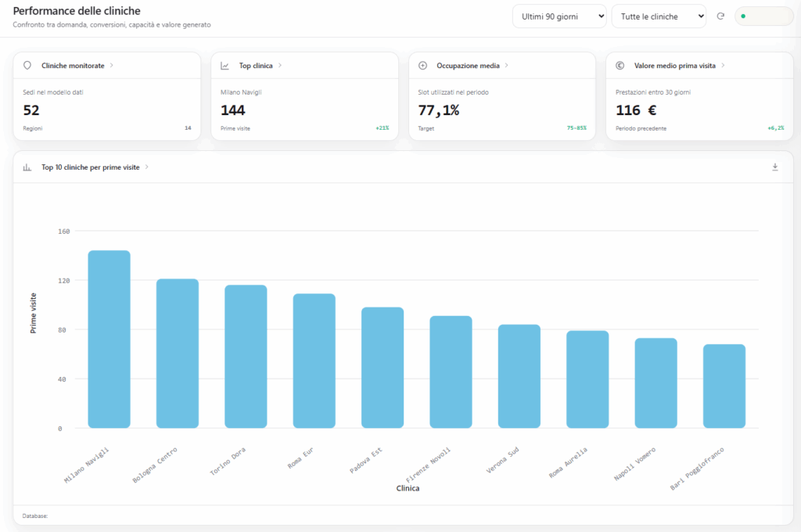Click the 'Performance delle cliniche' page heading
801x532 pixels.
77,11
